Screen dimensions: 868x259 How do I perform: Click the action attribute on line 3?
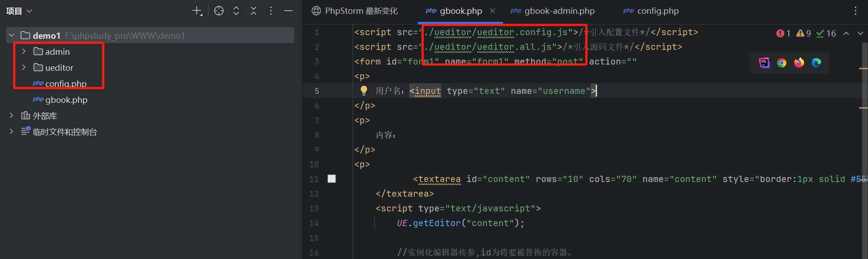(613, 62)
